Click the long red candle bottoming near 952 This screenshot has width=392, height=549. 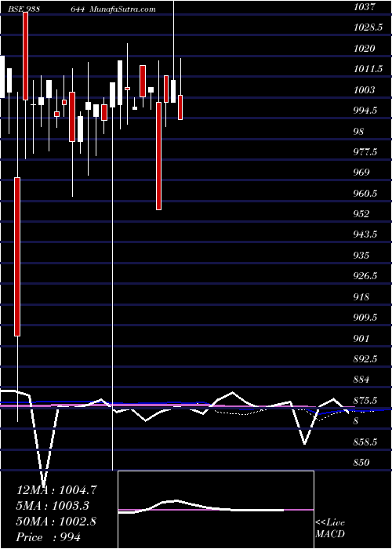pyautogui.click(x=158, y=156)
